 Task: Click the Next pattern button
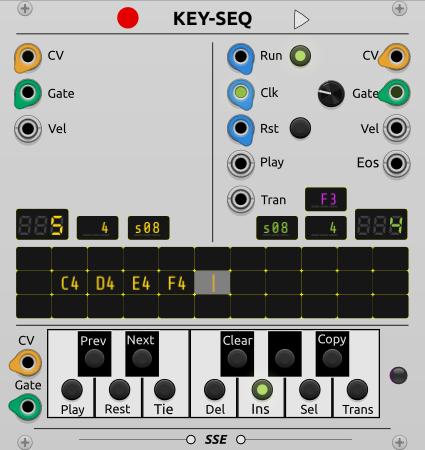(142, 358)
